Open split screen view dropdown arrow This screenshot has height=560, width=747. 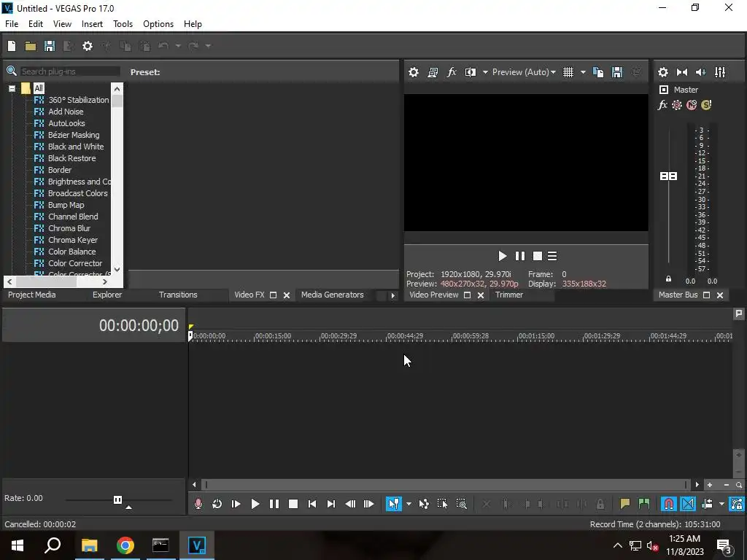485,72
